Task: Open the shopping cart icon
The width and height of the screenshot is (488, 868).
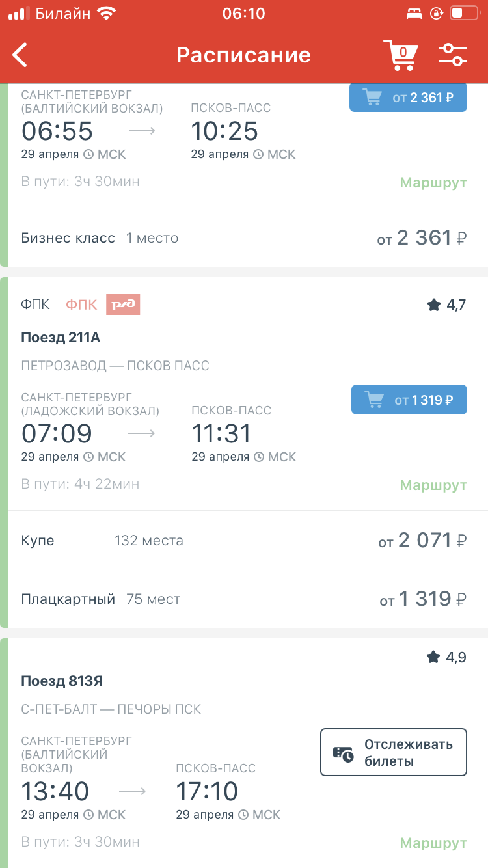Action: (x=400, y=55)
